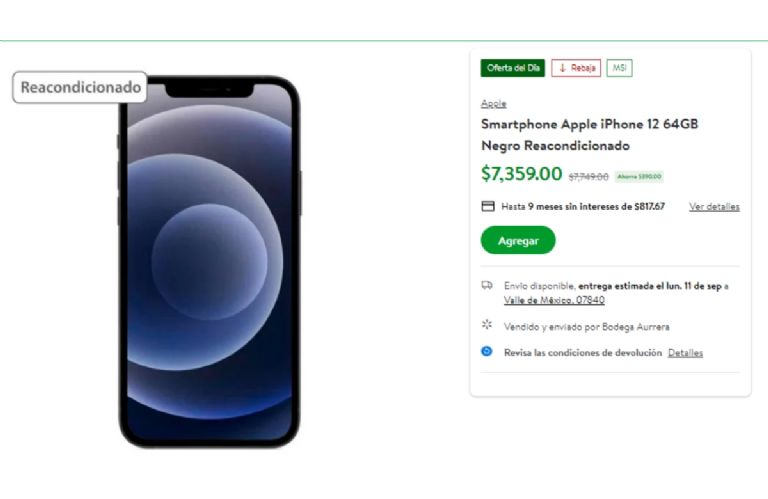Click the blue return conditions icon

click(x=487, y=352)
